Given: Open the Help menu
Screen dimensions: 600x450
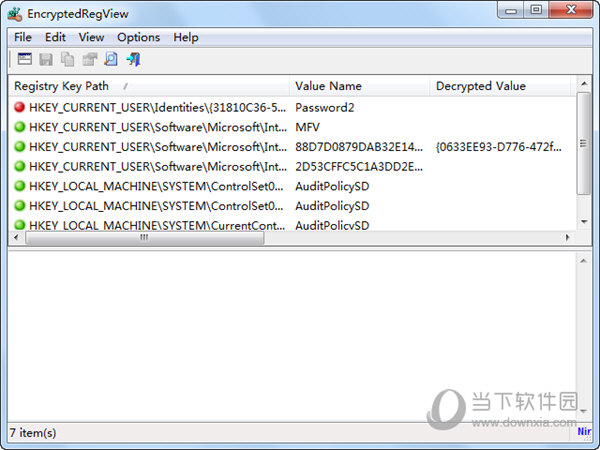Looking at the screenshot, I should point(186,38).
